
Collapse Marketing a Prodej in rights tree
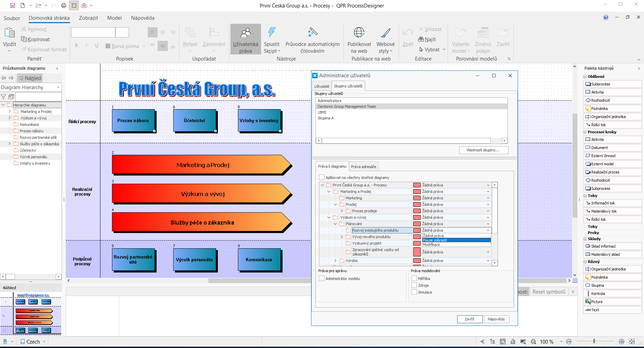coord(329,192)
